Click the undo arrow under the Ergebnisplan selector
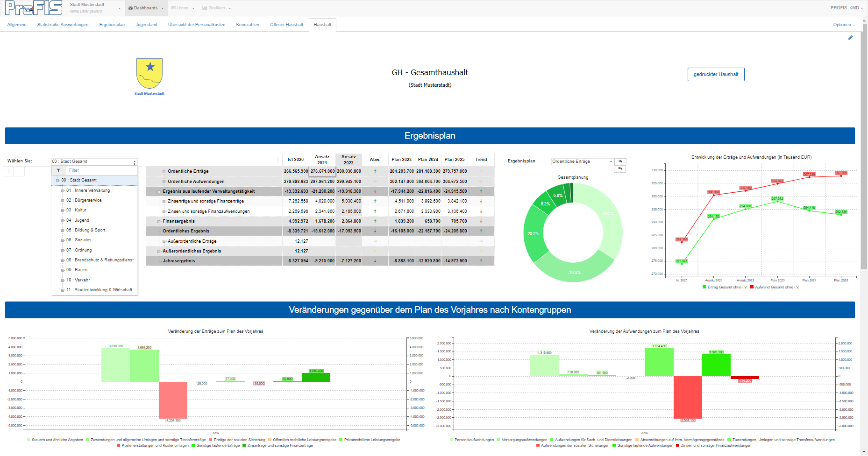The image size is (868, 456). coord(620,168)
